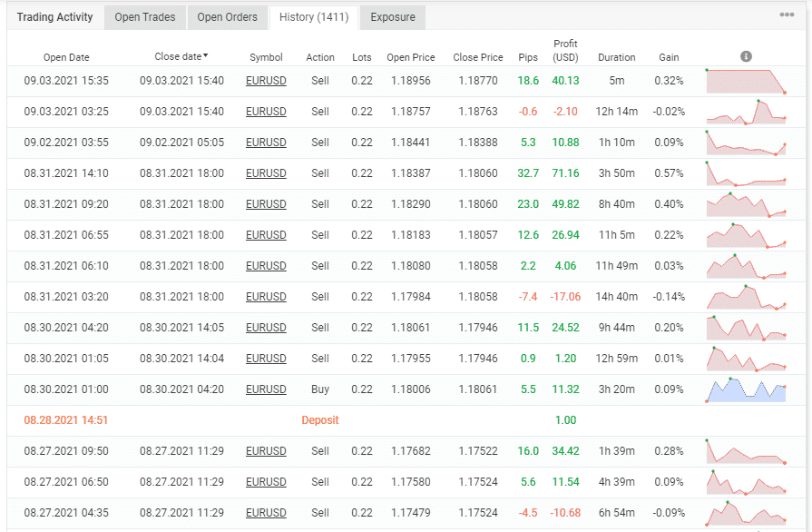Click EURUSD for the Buy trade on 08.30.2021
The image size is (812, 532).
tap(266, 389)
